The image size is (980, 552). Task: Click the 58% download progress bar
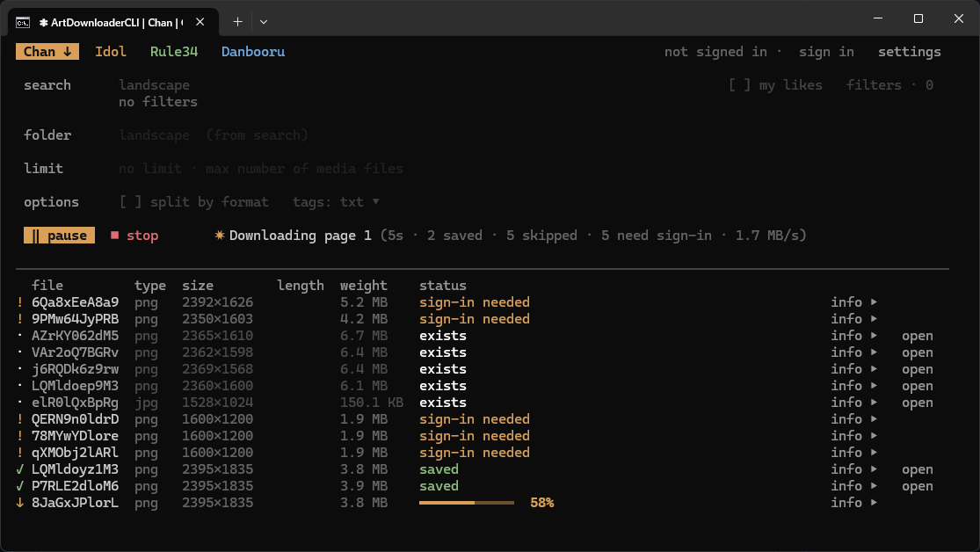click(466, 503)
